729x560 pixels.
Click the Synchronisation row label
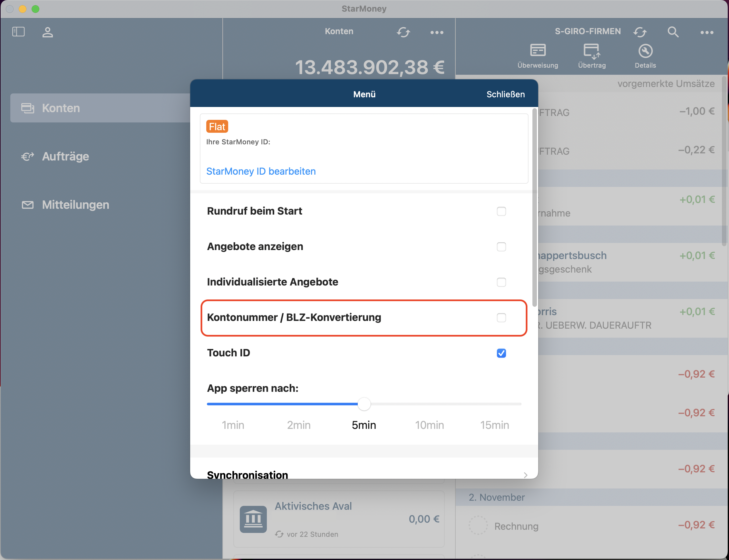point(247,475)
